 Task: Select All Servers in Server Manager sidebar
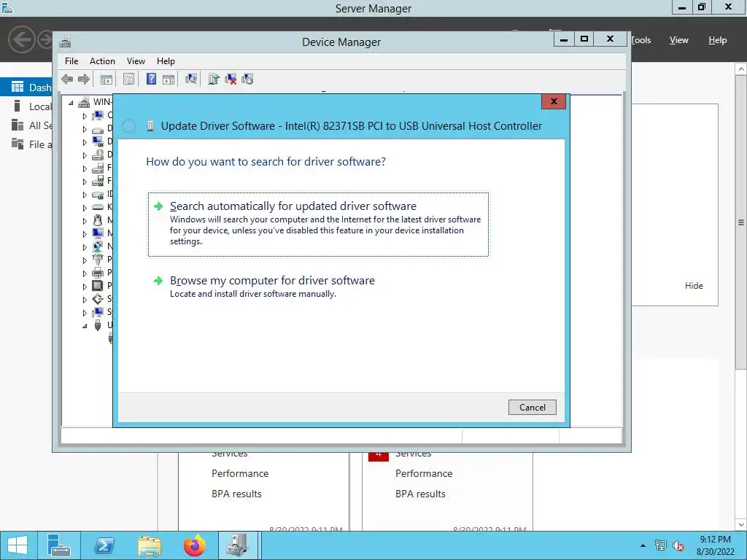[26, 125]
